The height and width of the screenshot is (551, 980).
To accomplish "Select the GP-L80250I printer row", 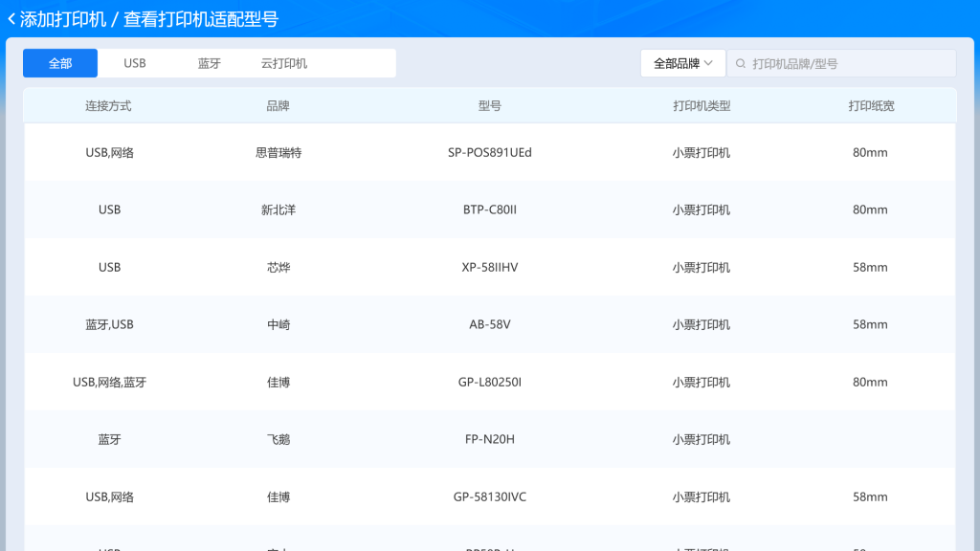I will (x=489, y=382).
